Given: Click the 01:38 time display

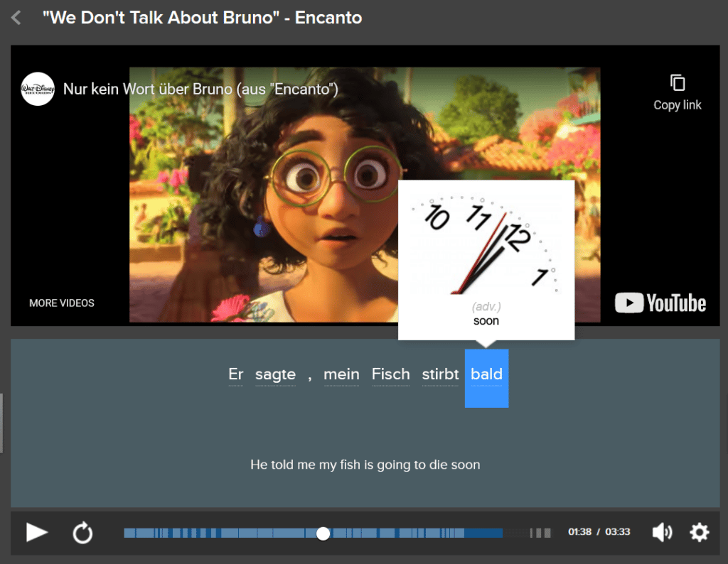Looking at the screenshot, I should pyautogui.click(x=579, y=533).
